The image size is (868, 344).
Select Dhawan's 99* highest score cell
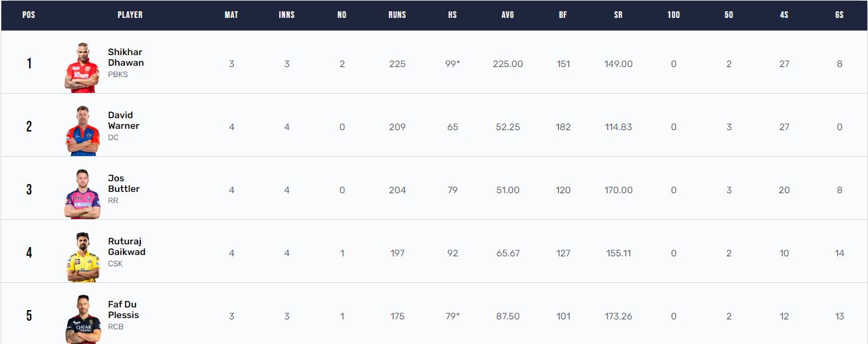coord(453,64)
